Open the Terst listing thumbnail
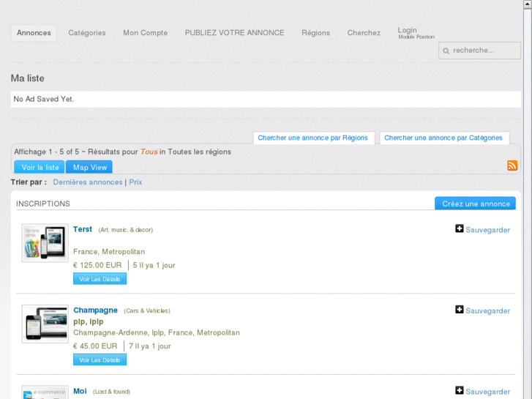The image size is (532, 399). 45,243
